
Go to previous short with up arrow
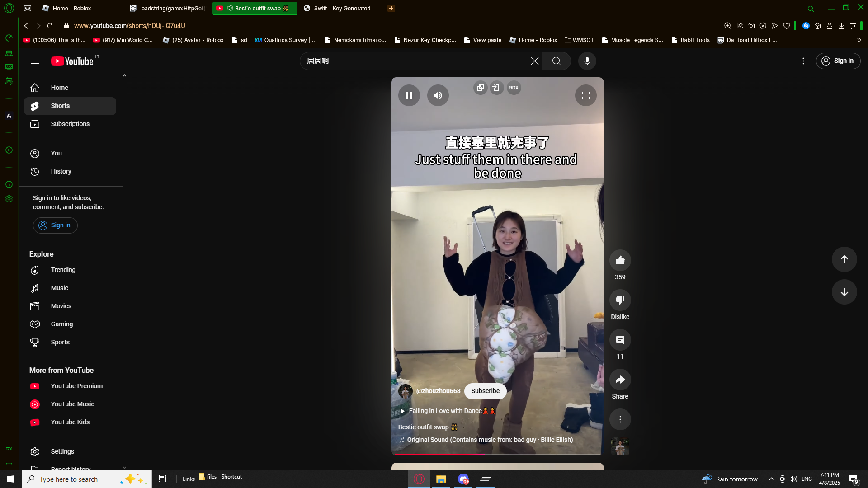pos(844,259)
